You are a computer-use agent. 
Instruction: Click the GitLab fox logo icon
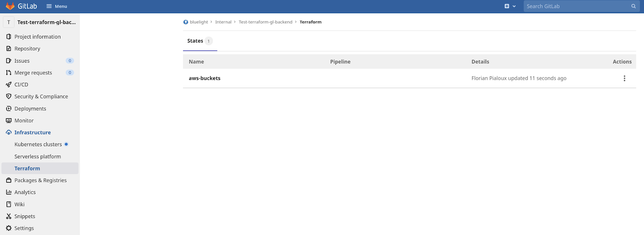coord(10,6)
